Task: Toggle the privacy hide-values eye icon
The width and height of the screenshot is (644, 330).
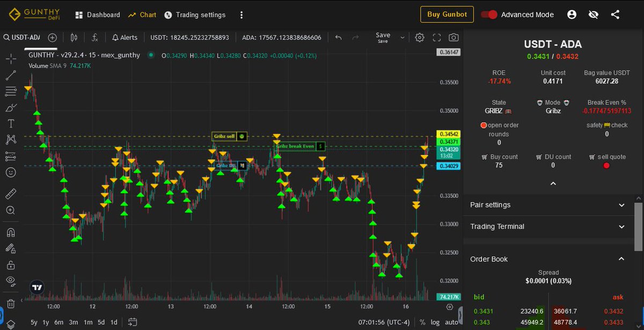Action: [x=593, y=14]
